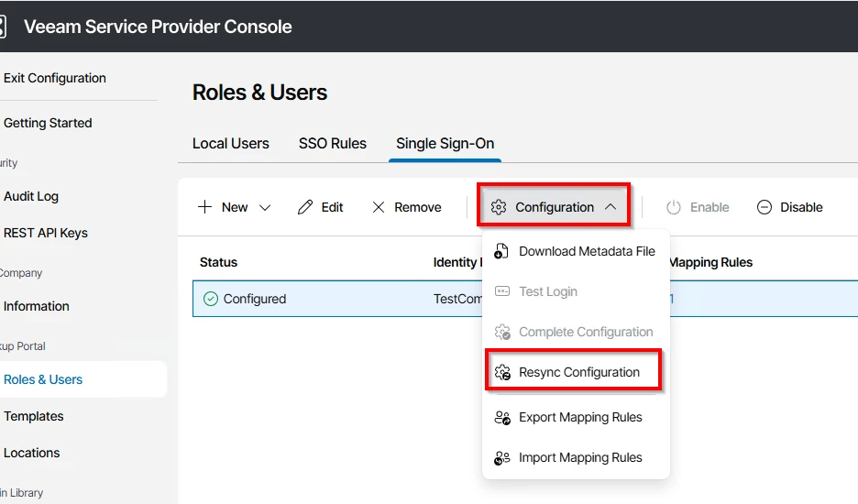Viewport: 858px width, 504px height.
Task: Click the Configuration gear icon
Action: pos(499,207)
